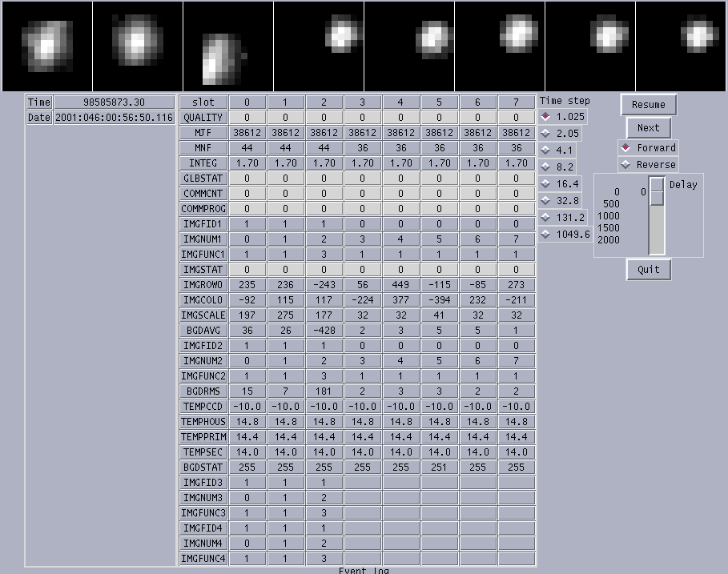The image size is (728, 574).
Task: Click the Resume button
Action: click(648, 105)
